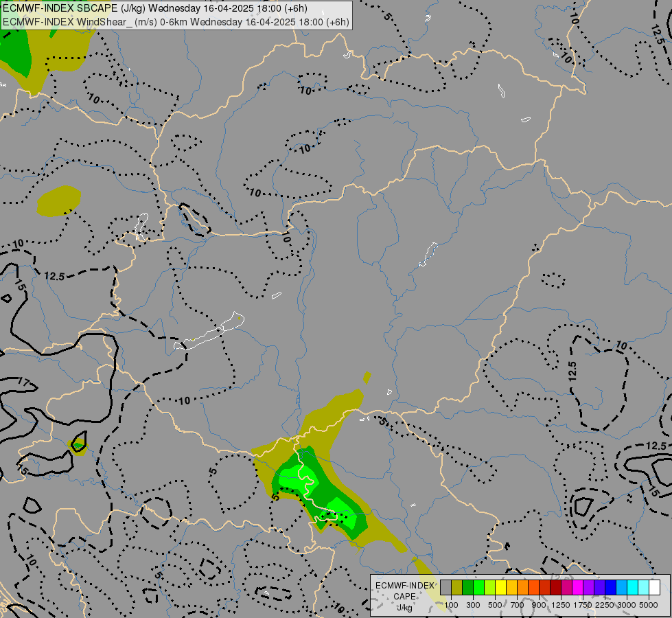Image resolution: width=672 pixels, height=618 pixels.
Task: Select the bright green legend swatch
Action: 478,588
